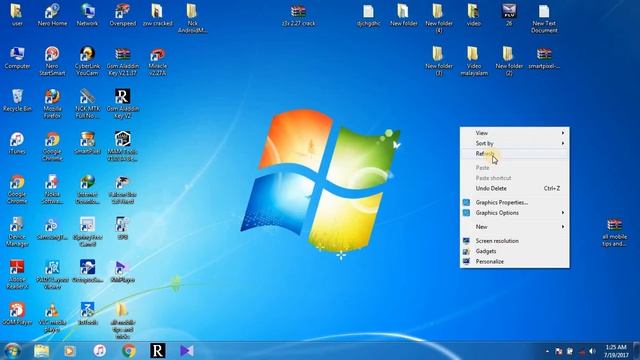Select the Network desktop icon
Image resolution: width=640 pixels, height=360 pixels.
pyautogui.click(x=87, y=15)
